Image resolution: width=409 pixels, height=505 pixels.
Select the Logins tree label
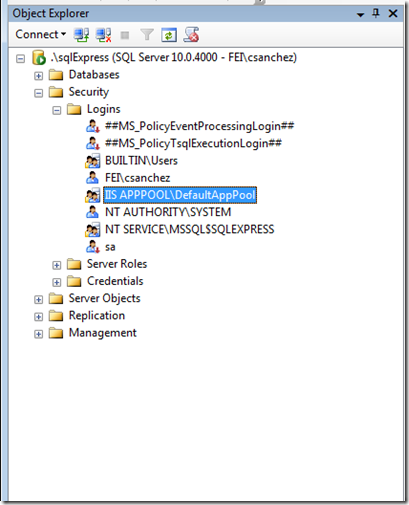click(x=104, y=109)
